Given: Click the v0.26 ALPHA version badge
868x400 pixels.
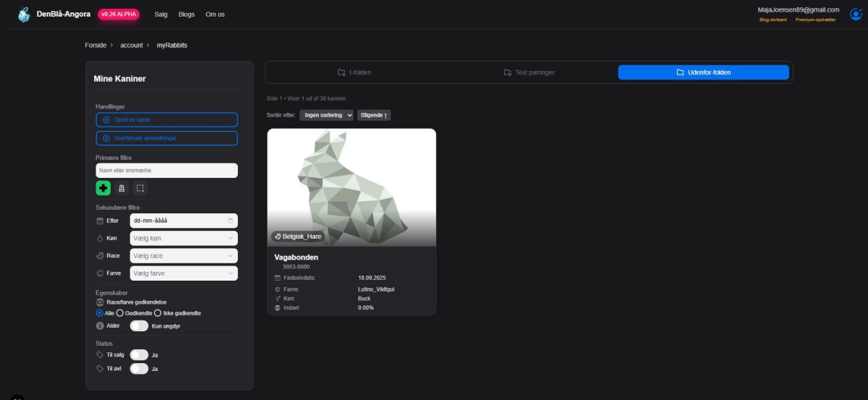Looking at the screenshot, I should (119, 14).
